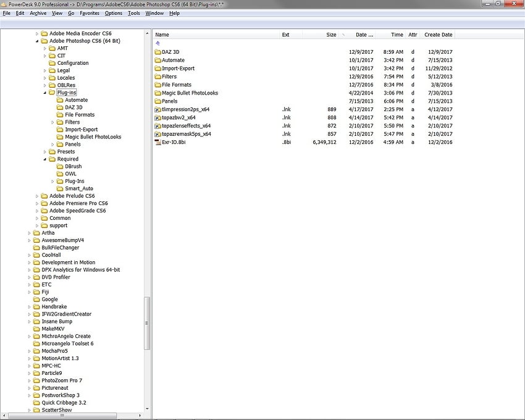This screenshot has height=420, width=525.
Task: Open the File menu
Action: coord(6,13)
